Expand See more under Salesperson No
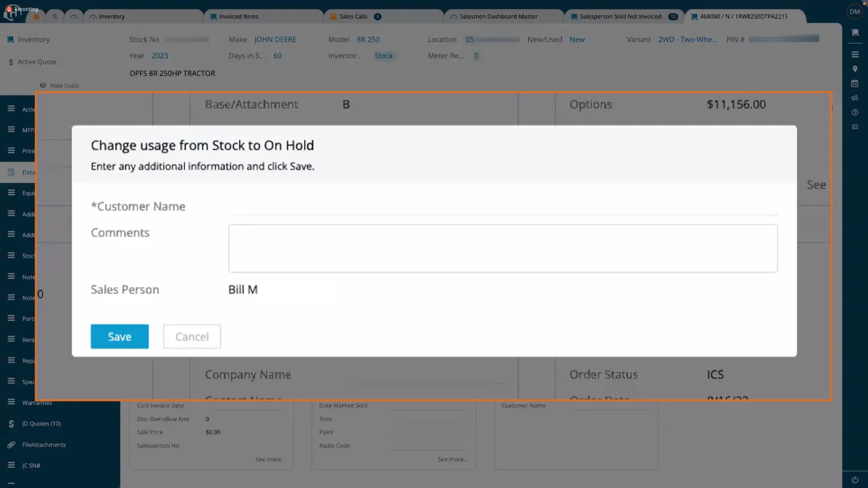The image size is (868, 488). 270,459
